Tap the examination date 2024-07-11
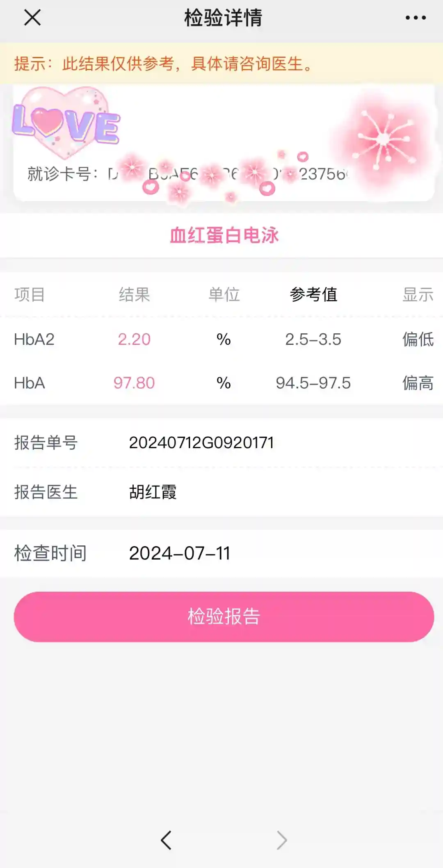This screenshot has width=443, height=868. point(179,553)
